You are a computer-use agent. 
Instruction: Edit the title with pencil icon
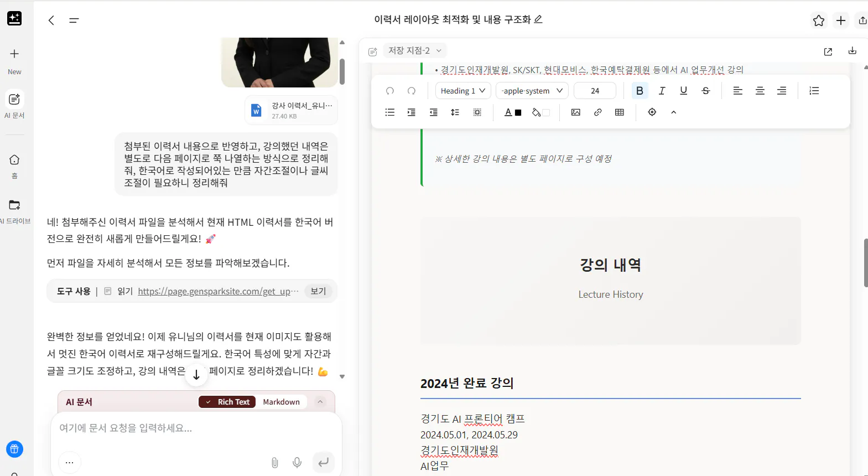538,19
